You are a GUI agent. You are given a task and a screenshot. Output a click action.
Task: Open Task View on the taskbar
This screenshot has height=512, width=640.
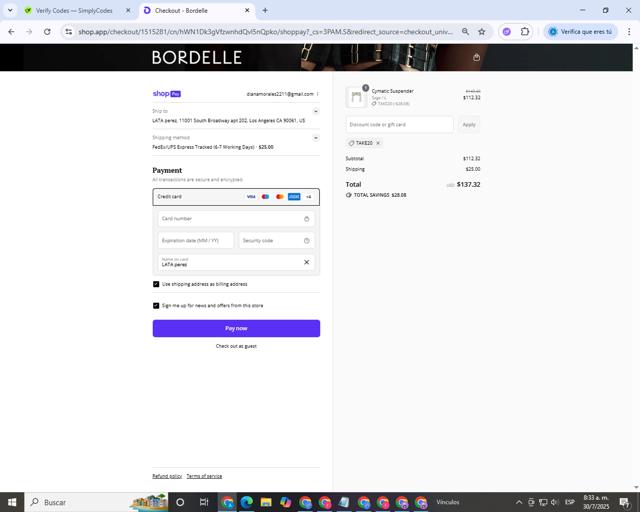pyautogui.click(x=204, y=502)
